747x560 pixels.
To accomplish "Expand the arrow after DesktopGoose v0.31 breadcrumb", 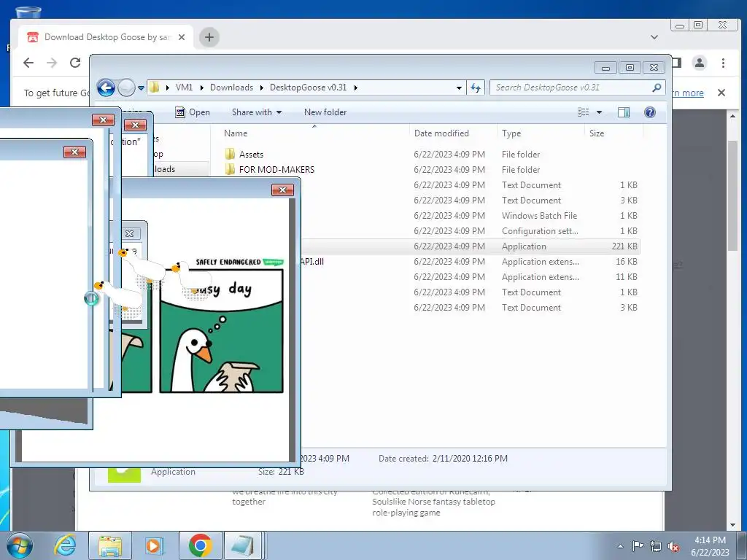I will [x=355, y=87].
